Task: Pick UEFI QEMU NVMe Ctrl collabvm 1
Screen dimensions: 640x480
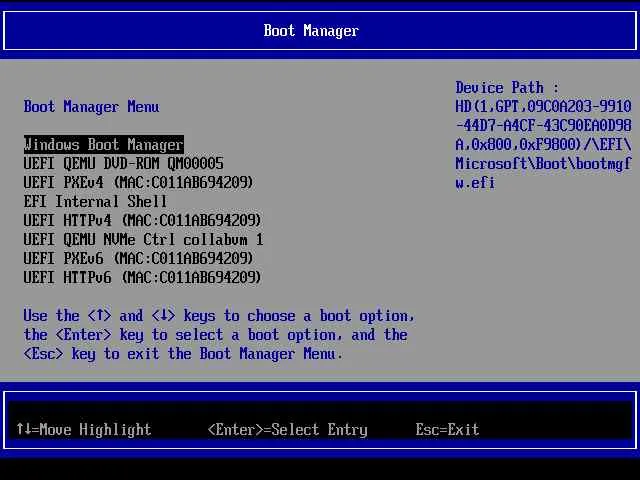Action: 143,239
